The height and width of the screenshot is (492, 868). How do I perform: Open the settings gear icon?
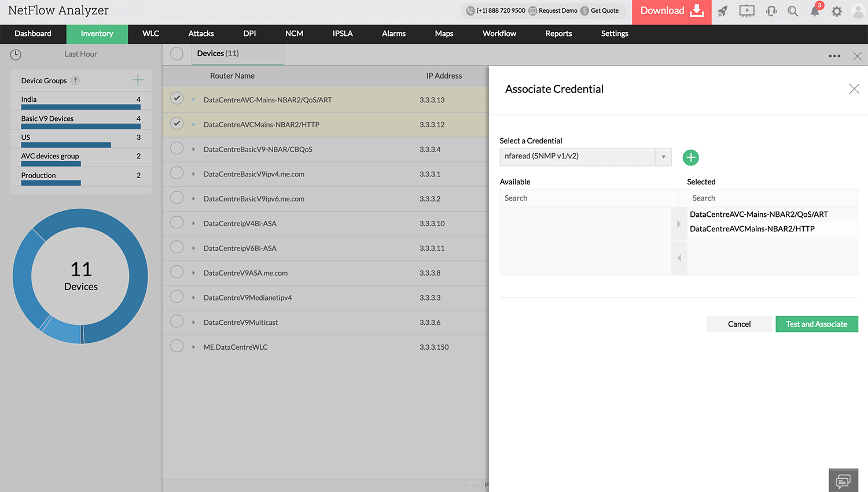click(x=837, y=11)
